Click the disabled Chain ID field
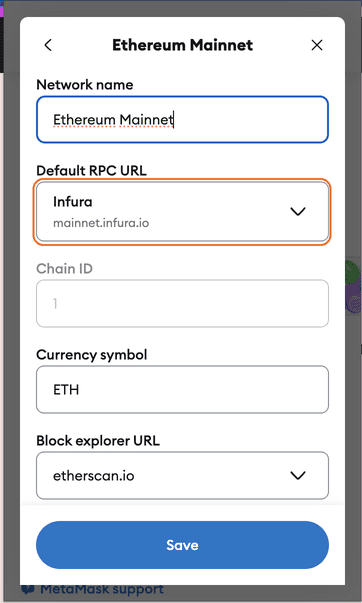The width and height of the screenshot is (362, 603). pos(182,303)
